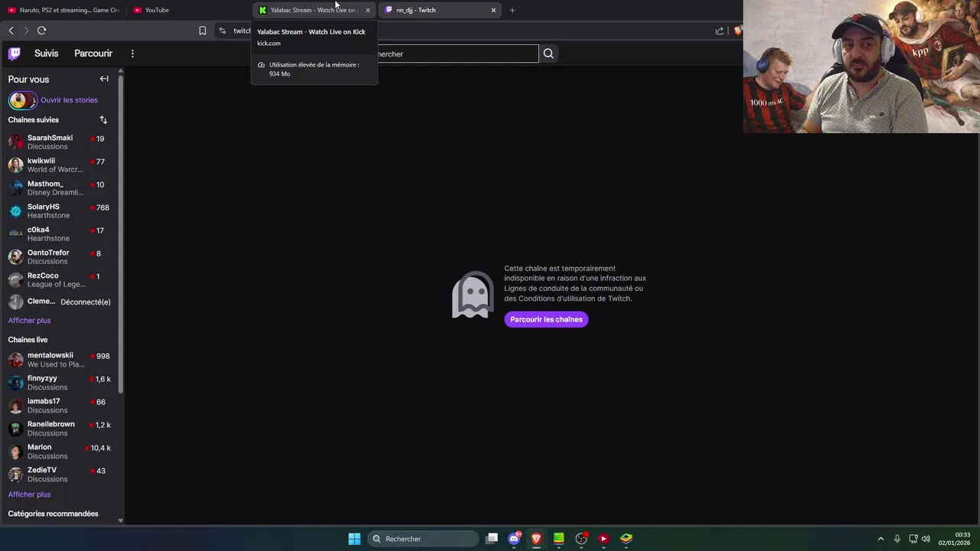Screen dimensions: 980x551
Task: Click the Windows taskbar Rechercher box
Action: tap(423, 539)
